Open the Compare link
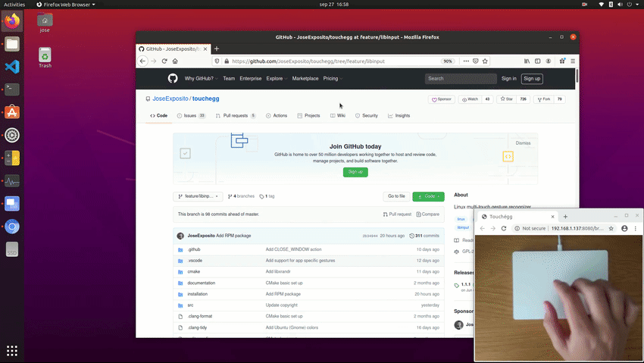644x363 pixels. [x=427, y=214]
